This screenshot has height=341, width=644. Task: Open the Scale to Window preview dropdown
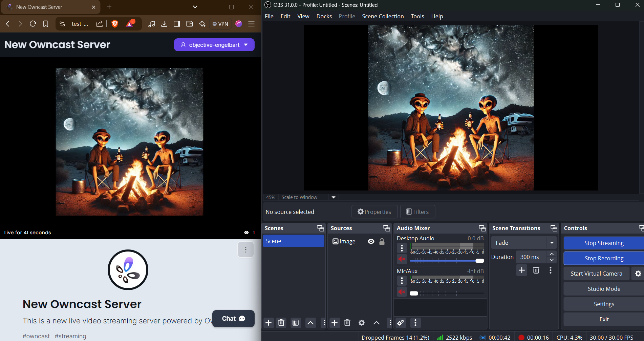333,197
